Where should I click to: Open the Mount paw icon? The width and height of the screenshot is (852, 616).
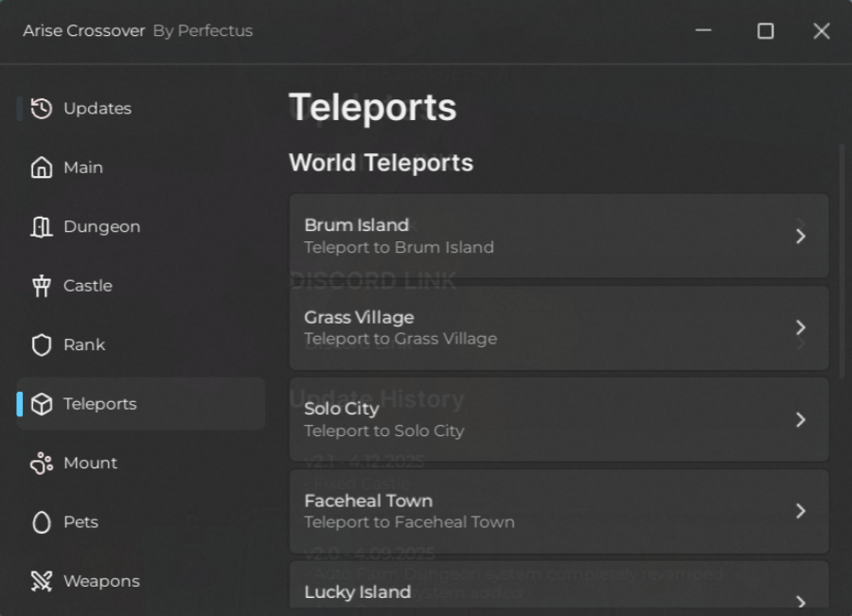(42, 463)
